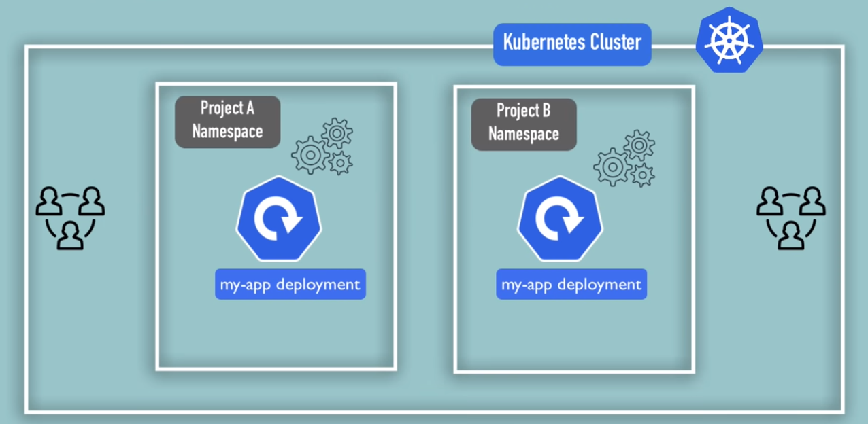Click the team icon beside Project B

pos(790,219)
